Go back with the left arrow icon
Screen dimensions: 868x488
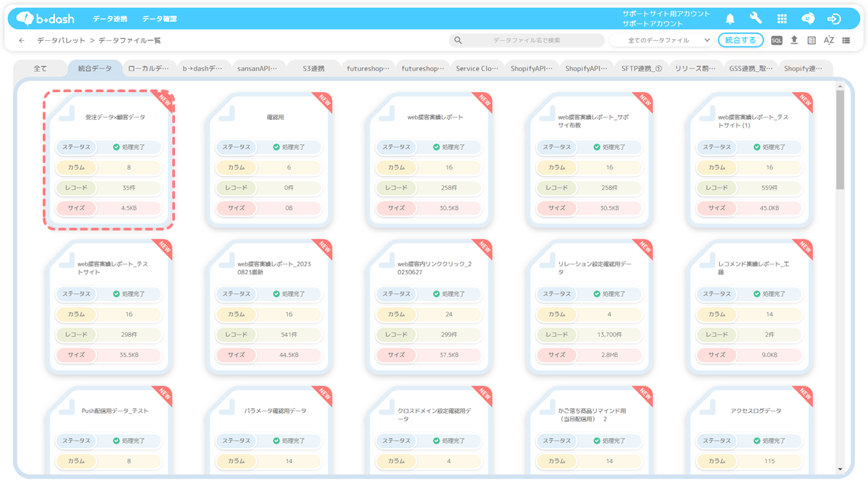22,41
